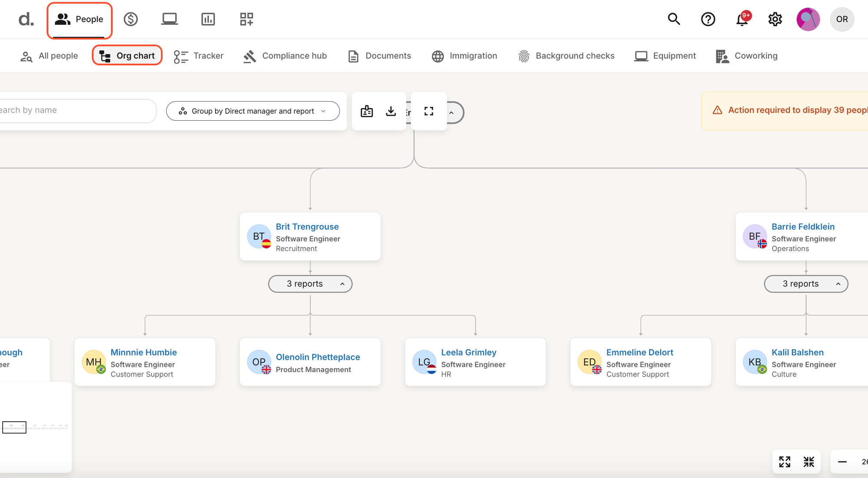The image size is (868, 478).
Task: Click Product Management text on Olenolin's card
Action: (x=313, y=370)
